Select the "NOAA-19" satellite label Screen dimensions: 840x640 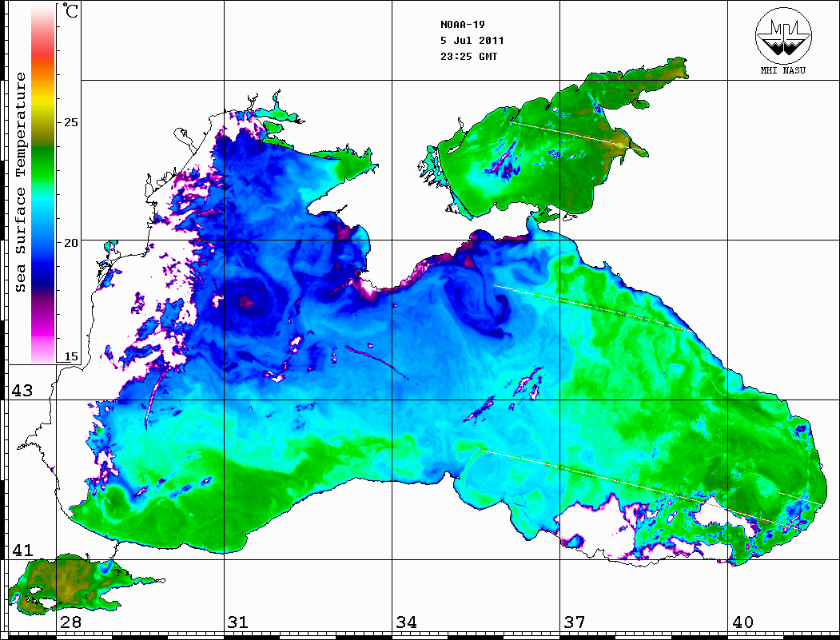click(463, 25)
